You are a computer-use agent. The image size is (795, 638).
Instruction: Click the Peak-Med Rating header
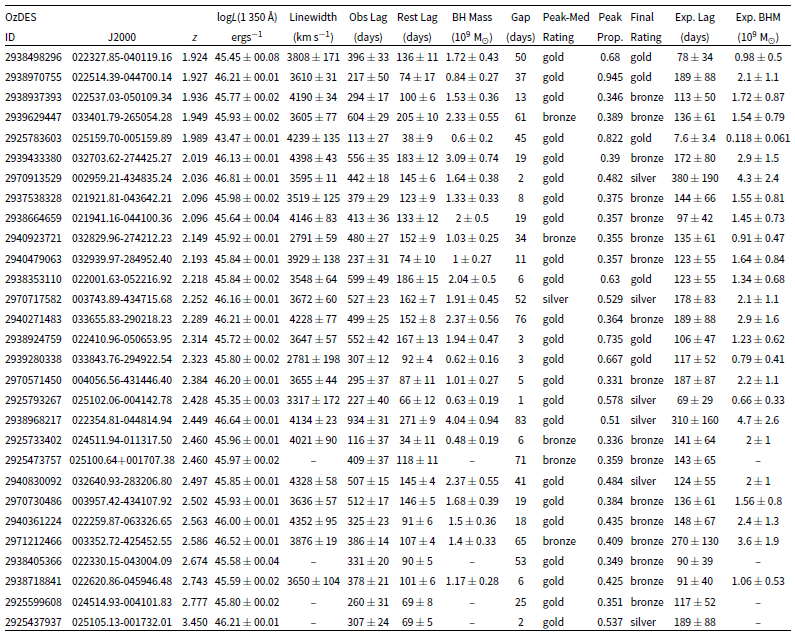pyautogui.click(x=566, y=27)
